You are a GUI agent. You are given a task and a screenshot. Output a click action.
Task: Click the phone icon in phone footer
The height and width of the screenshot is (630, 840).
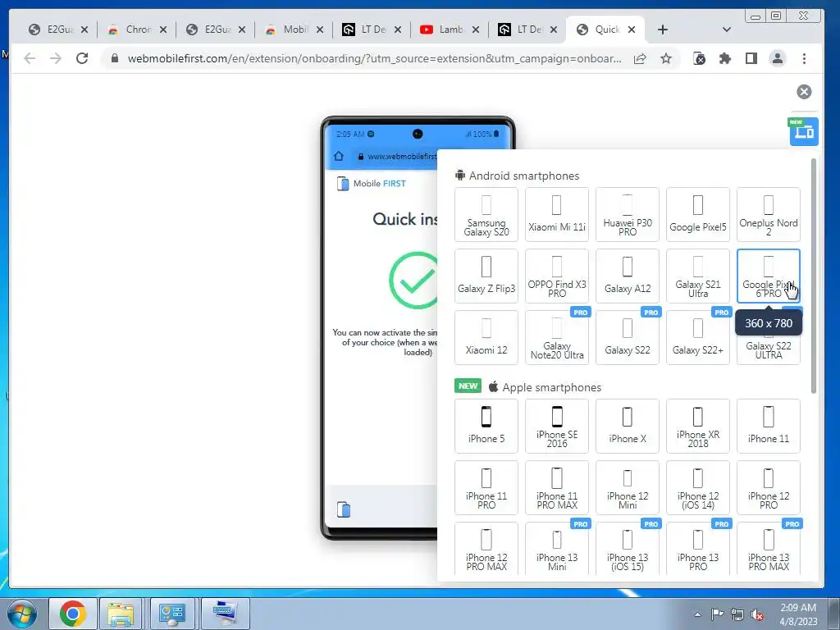[344, 509]
